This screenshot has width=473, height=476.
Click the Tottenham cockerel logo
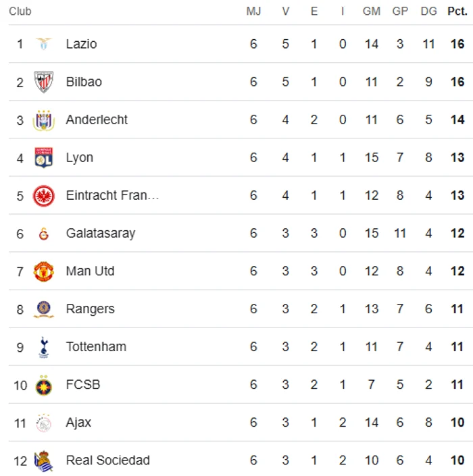tap(44, 347)
